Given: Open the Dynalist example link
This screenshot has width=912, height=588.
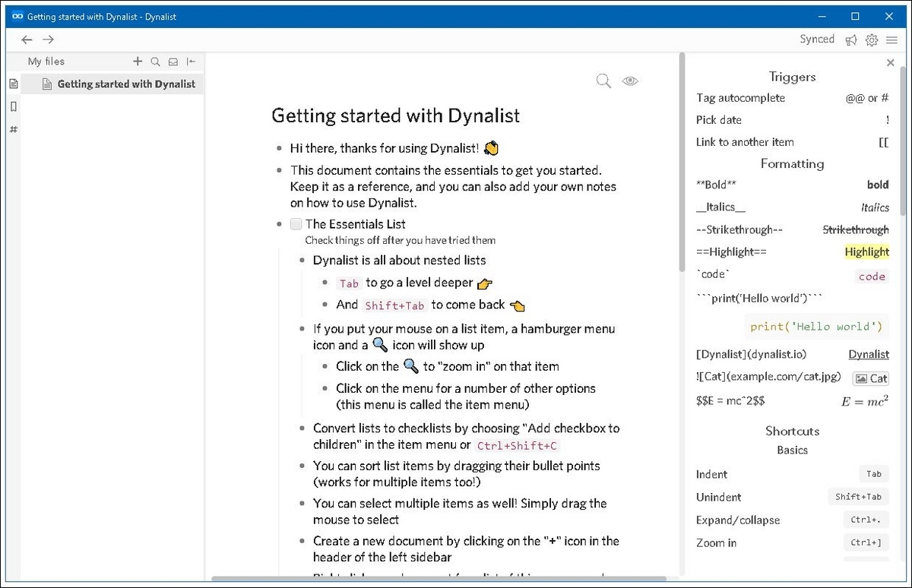Looking at the screenshot, I should point(869,354).
